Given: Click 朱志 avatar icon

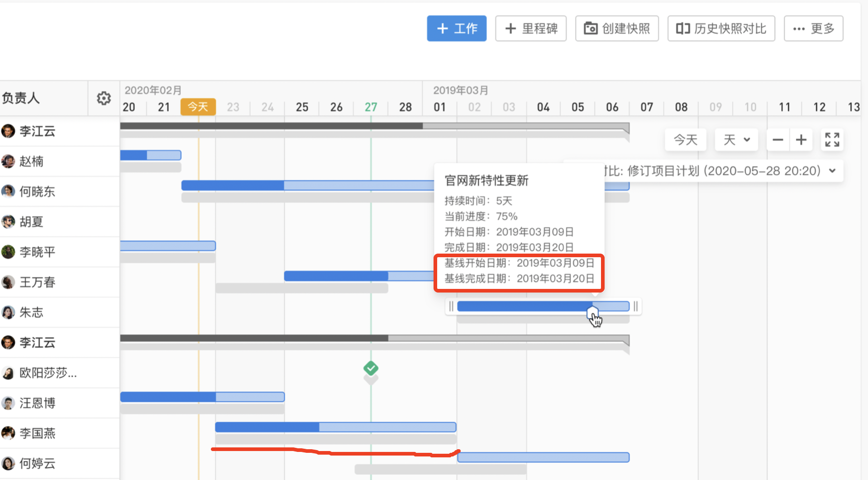Looking at the screenshot, I should [x=8, y=312].
